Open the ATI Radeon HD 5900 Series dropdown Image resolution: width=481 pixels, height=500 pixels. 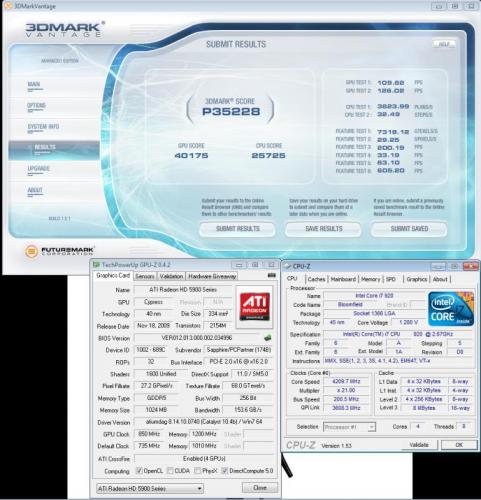tap(150, 489)
